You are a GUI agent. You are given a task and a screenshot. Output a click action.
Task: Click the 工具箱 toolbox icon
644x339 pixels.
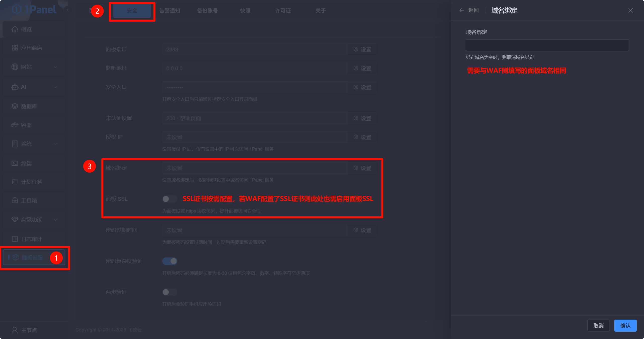click(x=15, y=200)
